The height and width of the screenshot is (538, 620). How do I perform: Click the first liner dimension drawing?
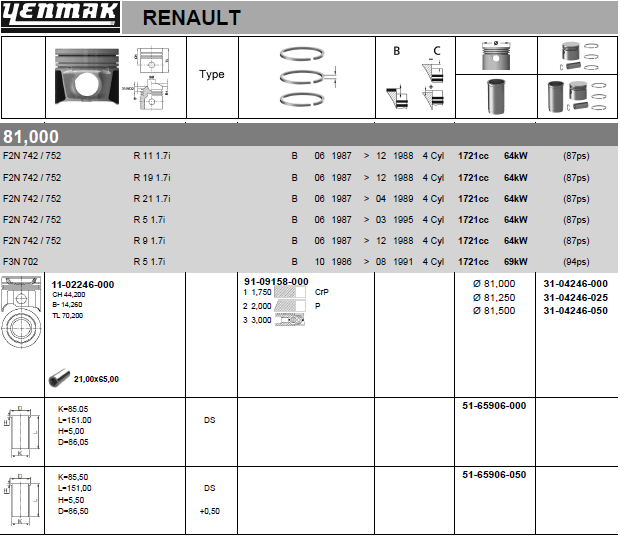click(22, 432)
